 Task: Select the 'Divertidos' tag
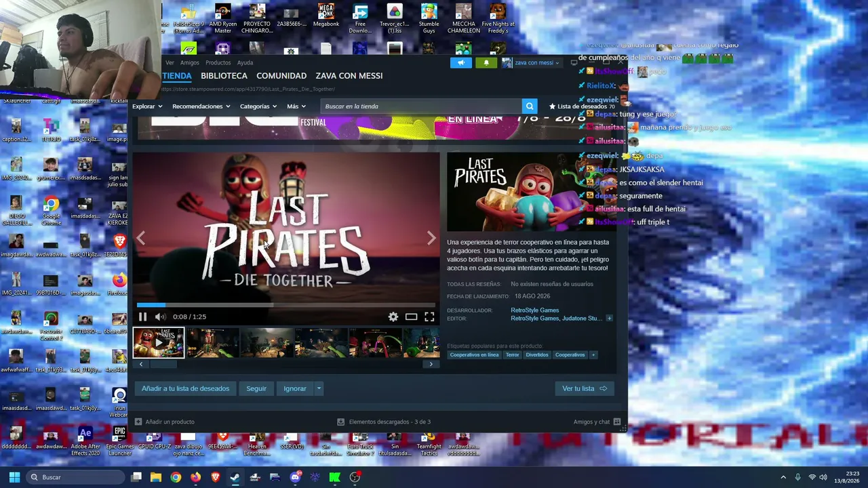537,354
